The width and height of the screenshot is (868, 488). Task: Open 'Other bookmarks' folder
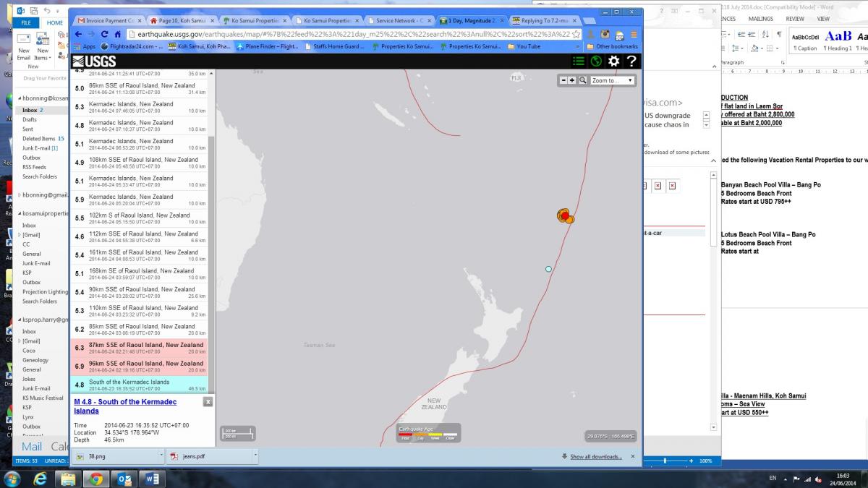coord(612,46)
